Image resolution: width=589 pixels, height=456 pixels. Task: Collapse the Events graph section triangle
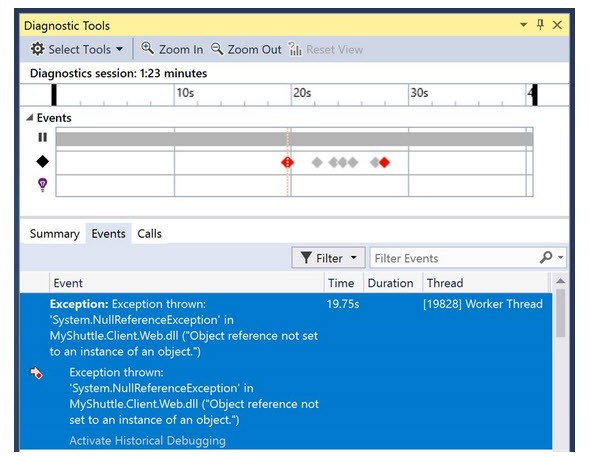(30, 118)
